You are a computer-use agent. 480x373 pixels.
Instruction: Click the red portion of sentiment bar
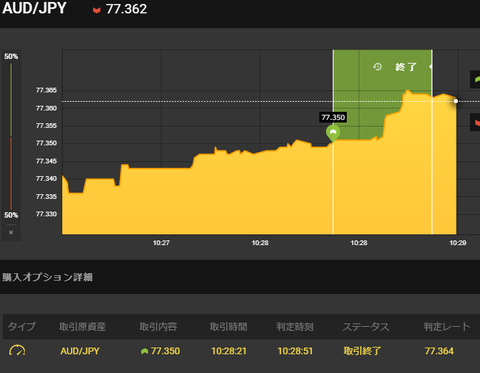[x=11, y=173]
